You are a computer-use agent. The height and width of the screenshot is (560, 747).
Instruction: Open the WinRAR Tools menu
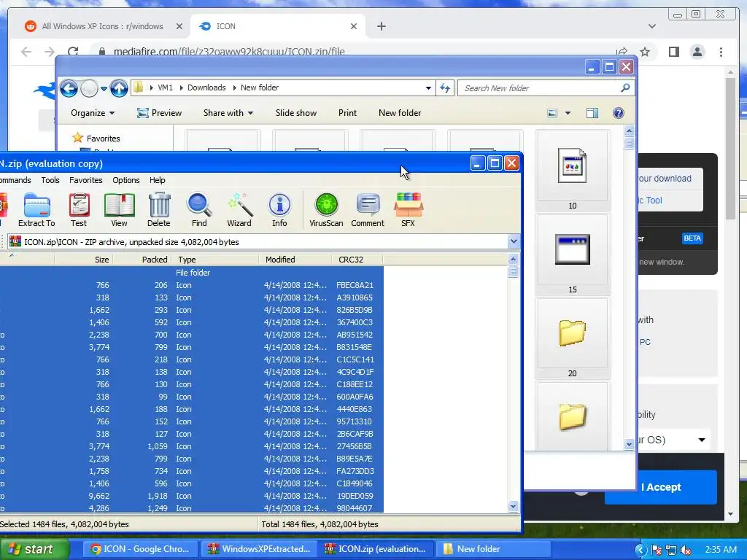click(x=50, y=180)
